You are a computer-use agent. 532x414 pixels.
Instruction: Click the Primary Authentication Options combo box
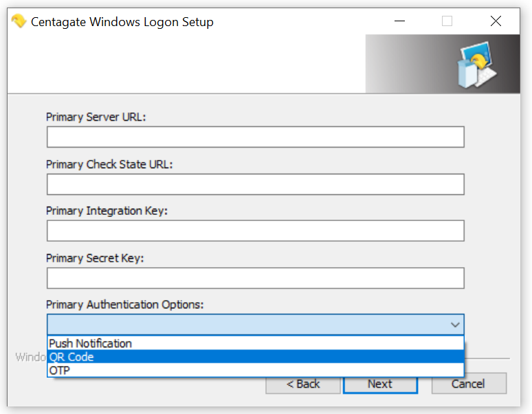tap(256, 325)
